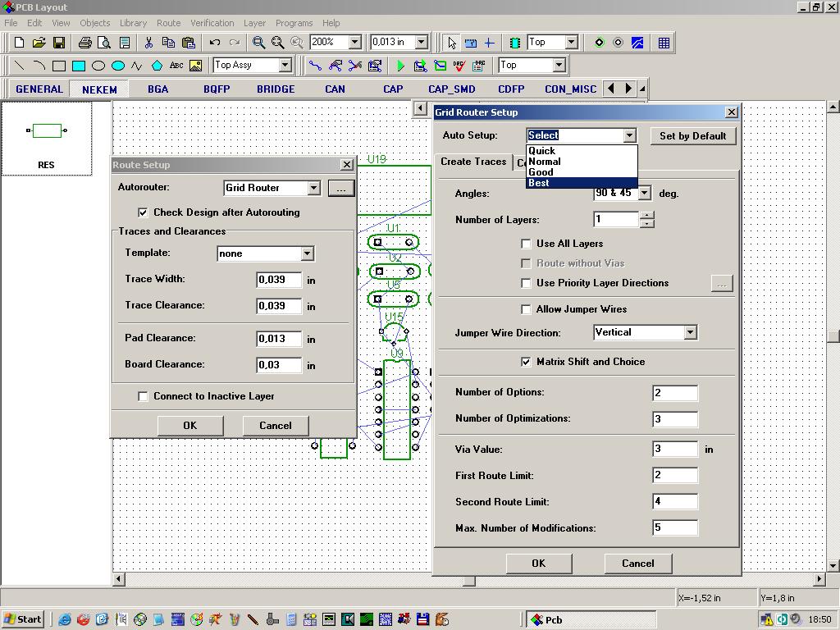Copy selected objects
The height and width of the screenshot is (630, 840).
pos(168,43)
